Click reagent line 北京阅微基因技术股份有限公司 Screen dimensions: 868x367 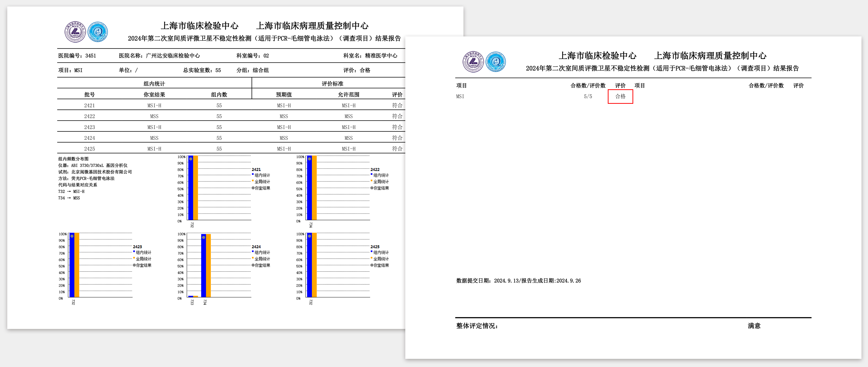click(95, 172)
